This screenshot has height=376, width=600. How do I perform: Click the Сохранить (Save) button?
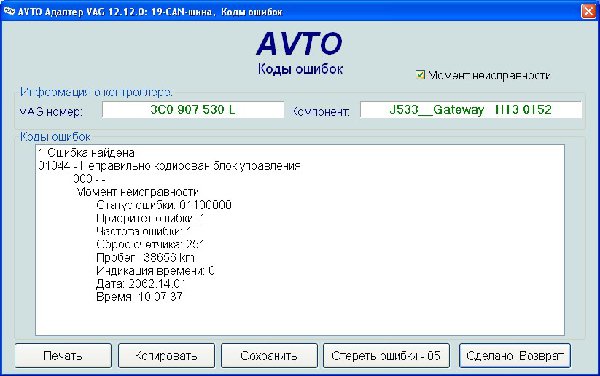coord(269,356)
